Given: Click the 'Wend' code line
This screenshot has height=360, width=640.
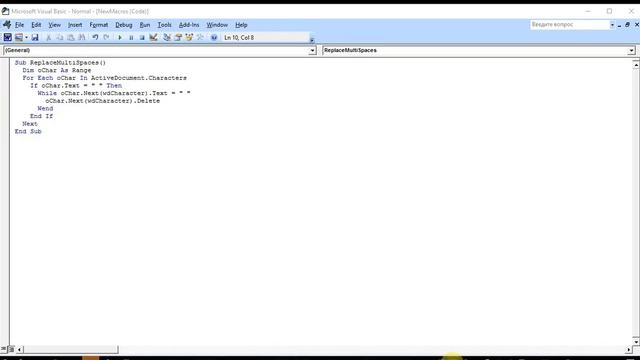Looking at the screenshot, I should pos(45,109).
